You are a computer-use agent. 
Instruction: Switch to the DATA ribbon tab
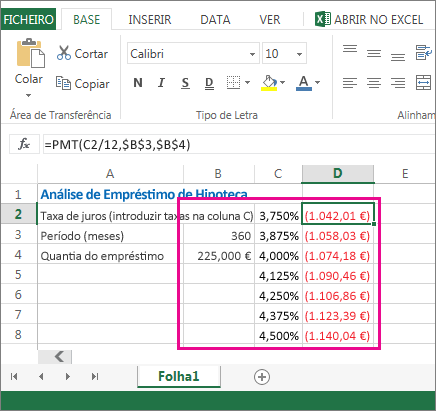tap(215, 20)
